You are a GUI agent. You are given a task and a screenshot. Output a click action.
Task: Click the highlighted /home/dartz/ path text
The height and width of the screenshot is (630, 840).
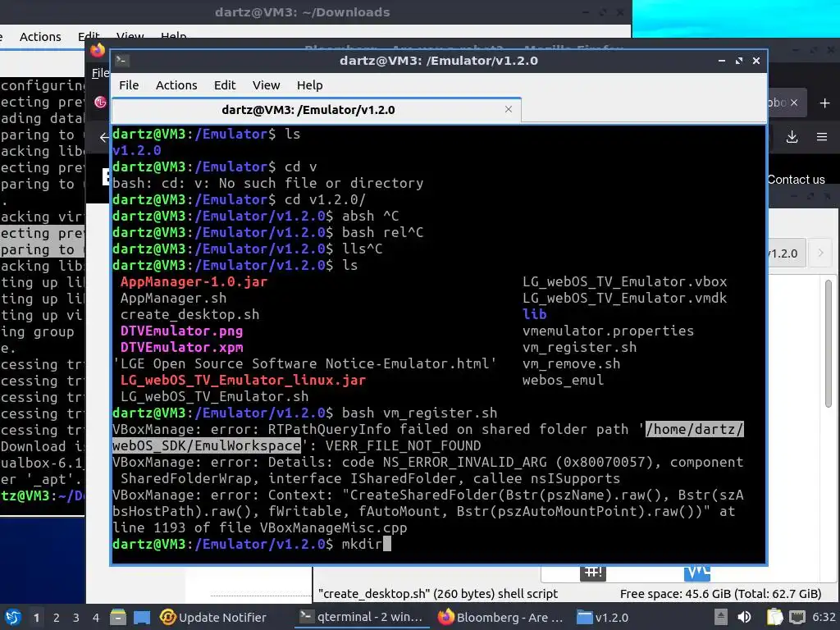(694, 429)
